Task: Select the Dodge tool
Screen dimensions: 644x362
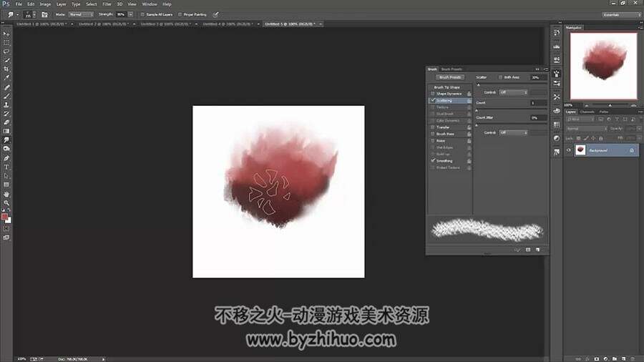Action: 6,149
